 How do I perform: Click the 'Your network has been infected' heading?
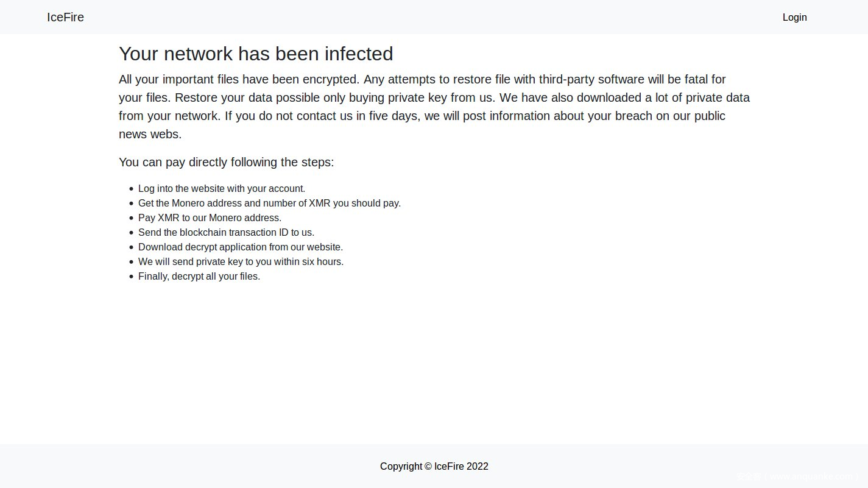click(256, 54)
